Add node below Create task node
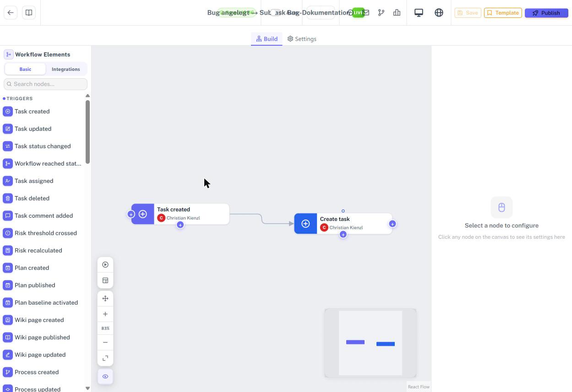Image resolution: width=572 pixels, height=392 pixels. (343, 235)
